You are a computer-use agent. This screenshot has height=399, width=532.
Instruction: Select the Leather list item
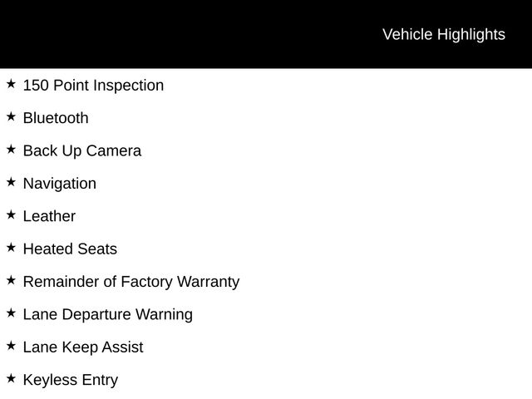49,216
